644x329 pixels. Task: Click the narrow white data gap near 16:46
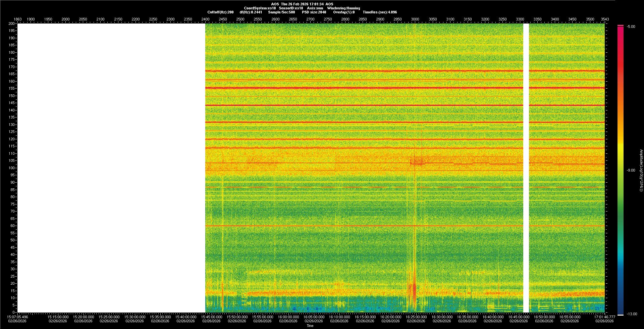[x=526, y=168]
